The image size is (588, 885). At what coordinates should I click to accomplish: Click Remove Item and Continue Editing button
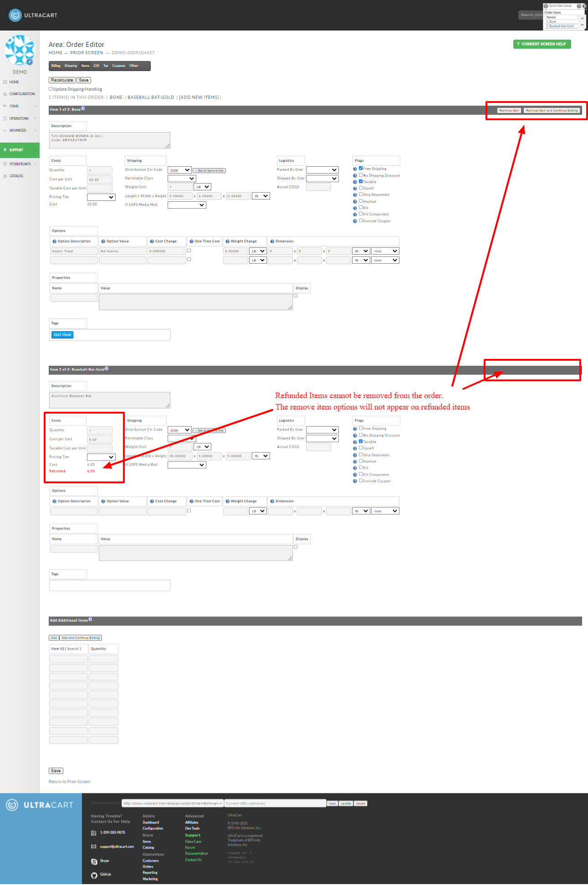click(552, 111)
